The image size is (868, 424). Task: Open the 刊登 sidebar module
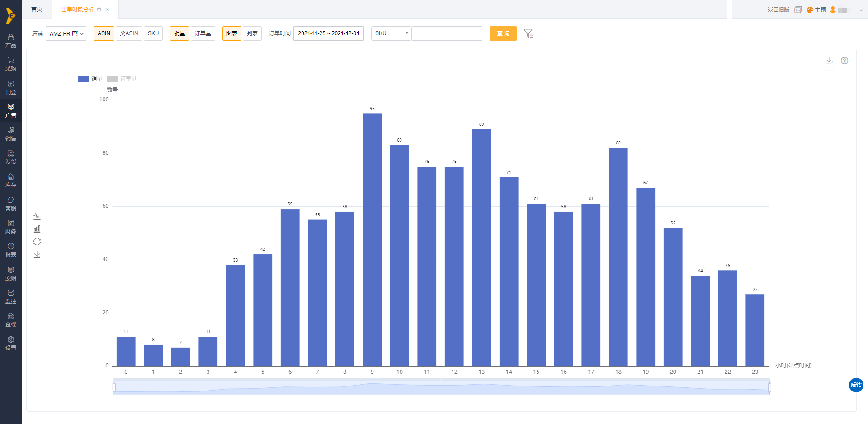[x=11, y=87]
